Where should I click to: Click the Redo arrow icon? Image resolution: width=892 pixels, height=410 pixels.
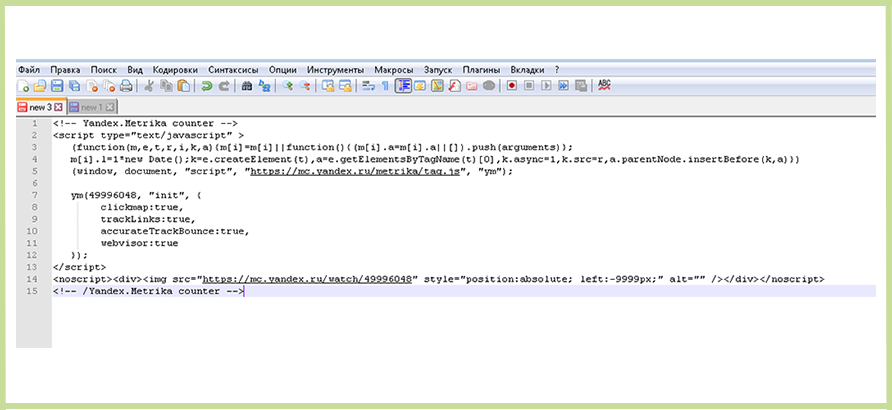coord(224,86)
